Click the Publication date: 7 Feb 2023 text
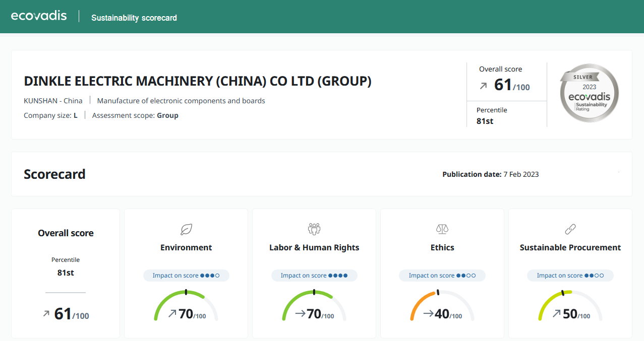 pos(491,174)
